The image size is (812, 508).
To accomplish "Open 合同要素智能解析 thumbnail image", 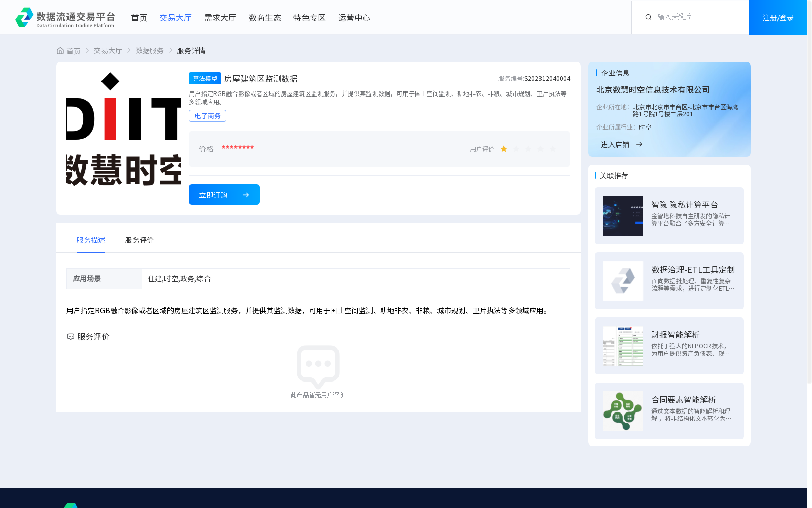I will pyautogui.click(x=623, y=411).
